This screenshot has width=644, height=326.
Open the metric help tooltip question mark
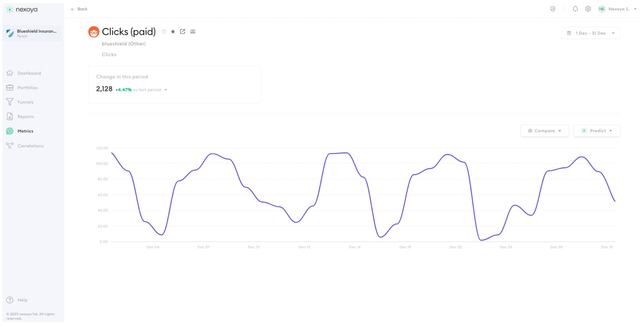(x=164, y=31)
